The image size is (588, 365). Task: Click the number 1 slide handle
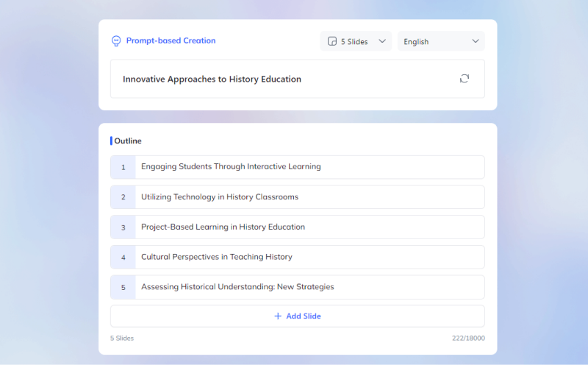(123, 167)
